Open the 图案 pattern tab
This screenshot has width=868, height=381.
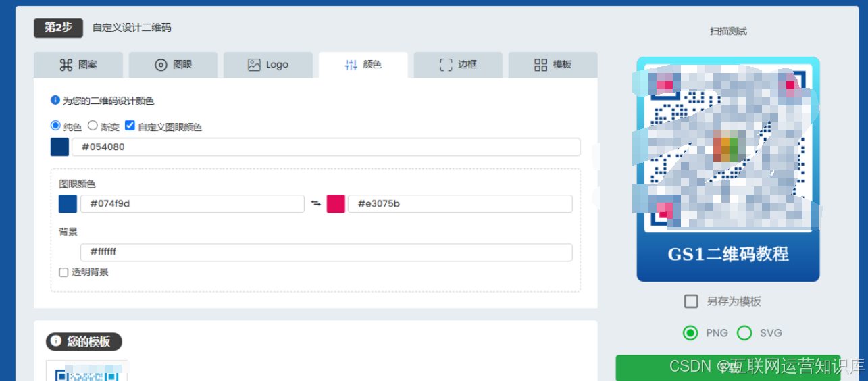[x=78, y=65]
